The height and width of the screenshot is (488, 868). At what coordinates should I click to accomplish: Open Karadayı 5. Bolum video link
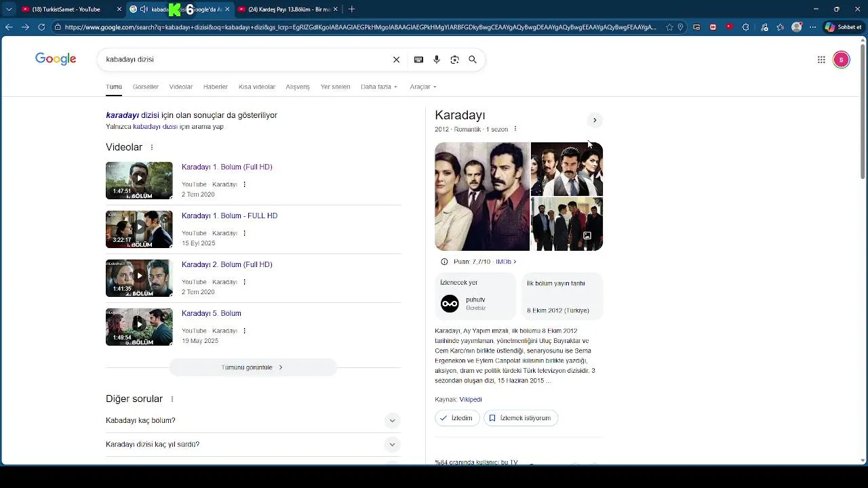(212, 313)
